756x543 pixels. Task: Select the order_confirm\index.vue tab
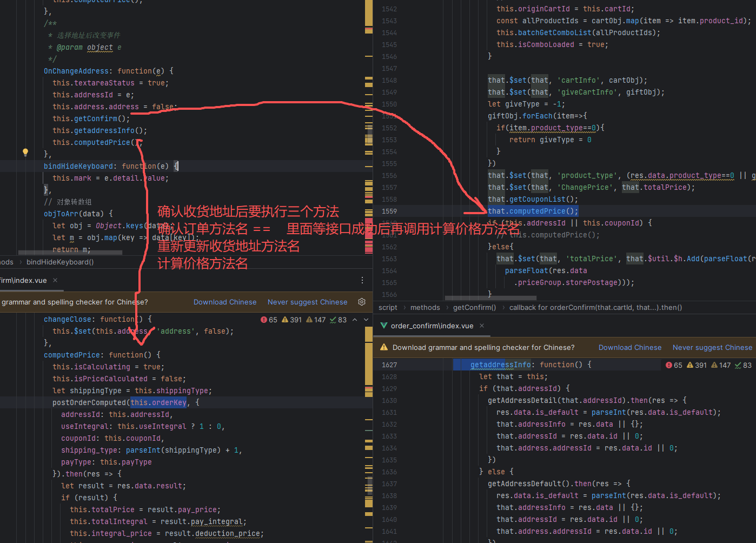coord(432,326)
